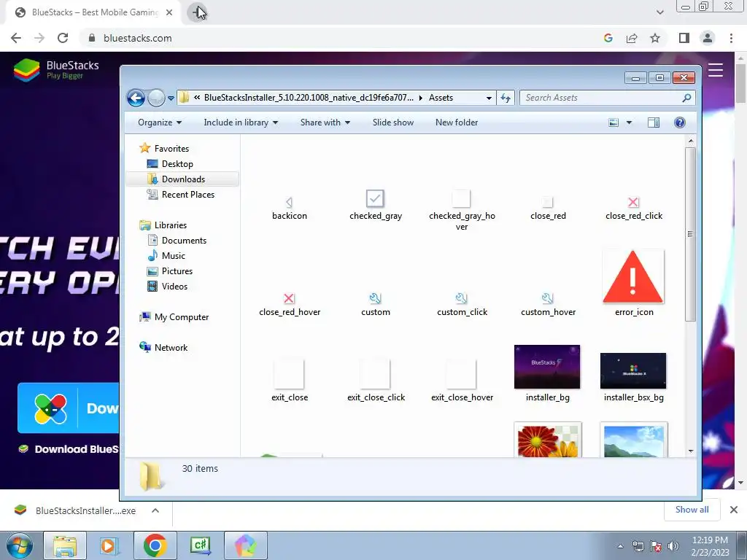Open My Computer
The width and height of the screenshot is (747, 560).
pos(174,317)
